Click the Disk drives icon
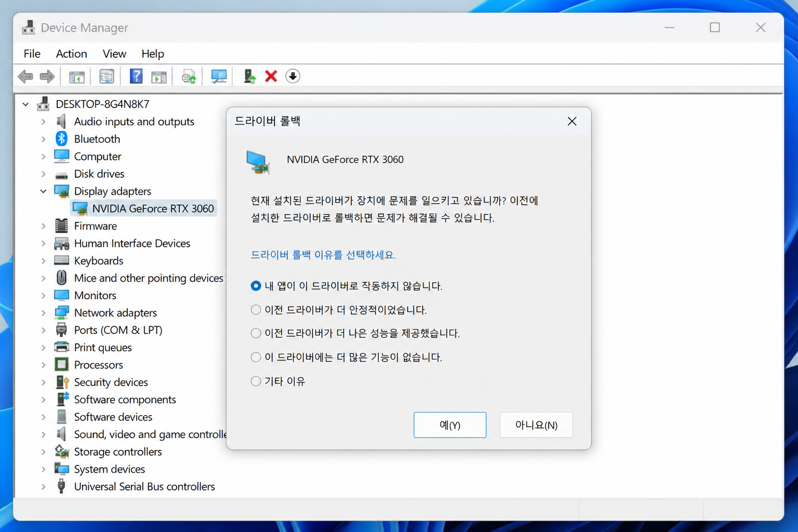Image resolution: width=798 pixels, height=532 pixels. (x=61, y=175)
